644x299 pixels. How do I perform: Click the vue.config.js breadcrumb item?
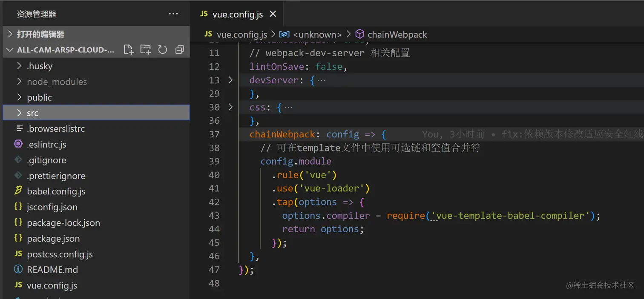point(242,34)
